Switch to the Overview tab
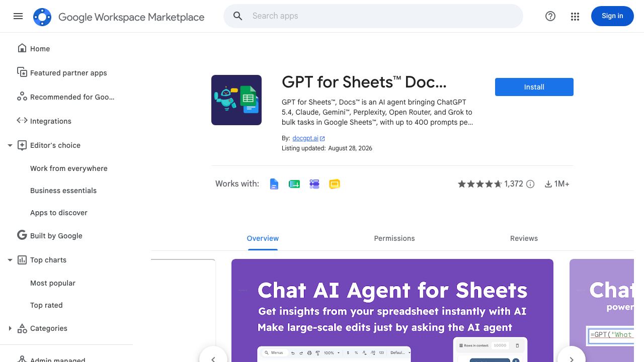Image resolution: width=644 pixels, height=362 pixels. tap(263, 238)
